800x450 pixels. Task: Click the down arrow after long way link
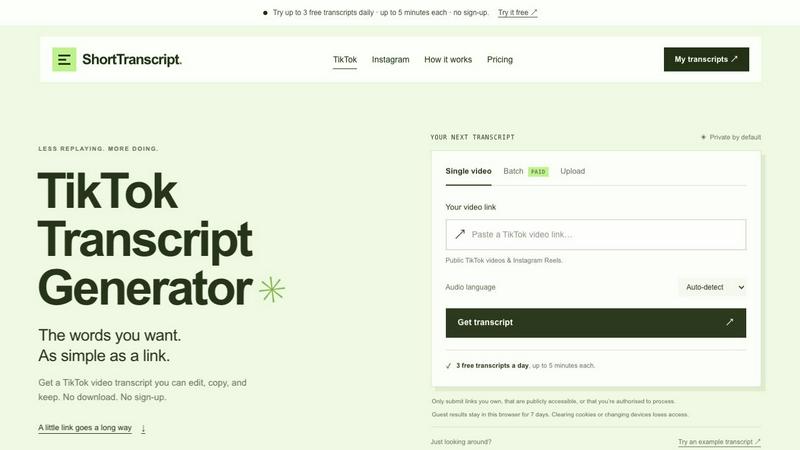(143, 429)
